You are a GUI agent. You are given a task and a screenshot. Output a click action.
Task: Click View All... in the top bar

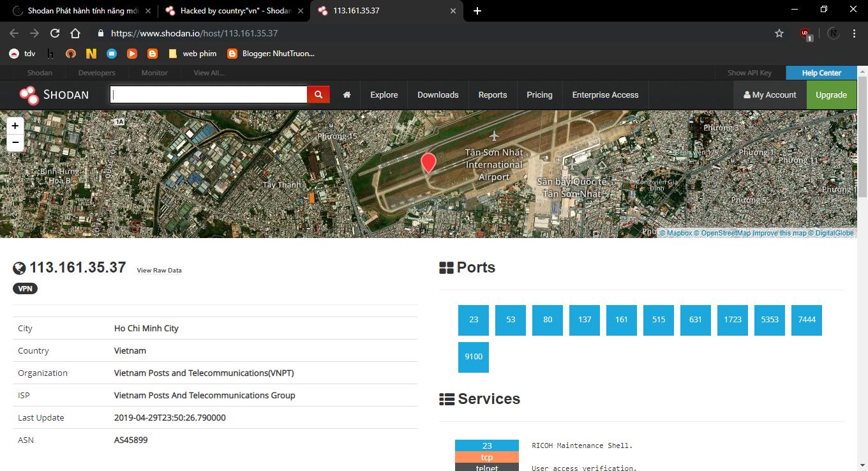209,73
